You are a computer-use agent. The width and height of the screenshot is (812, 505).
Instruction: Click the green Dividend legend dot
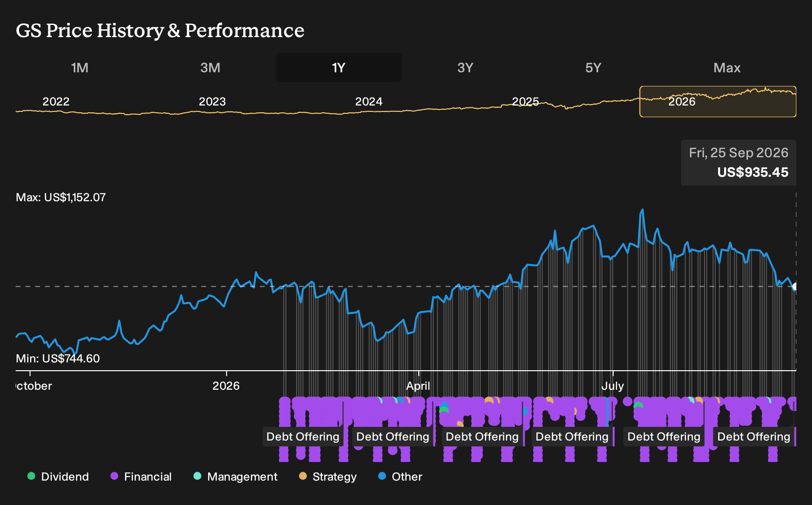(x=31, y=476)
